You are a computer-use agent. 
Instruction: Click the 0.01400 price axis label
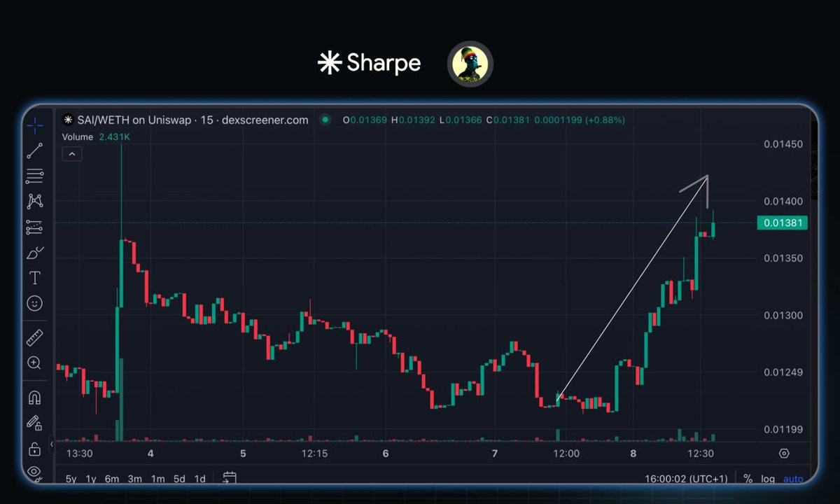pos(782,202)
